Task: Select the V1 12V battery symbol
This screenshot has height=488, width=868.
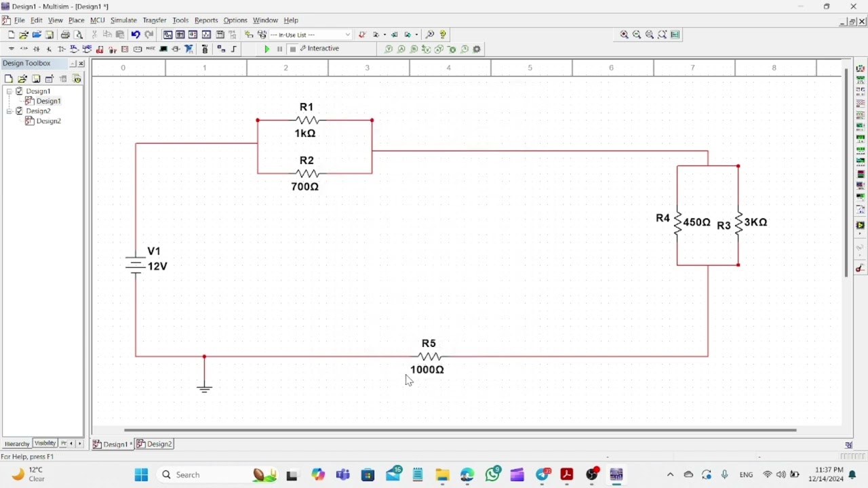Action: coord(136,264)
